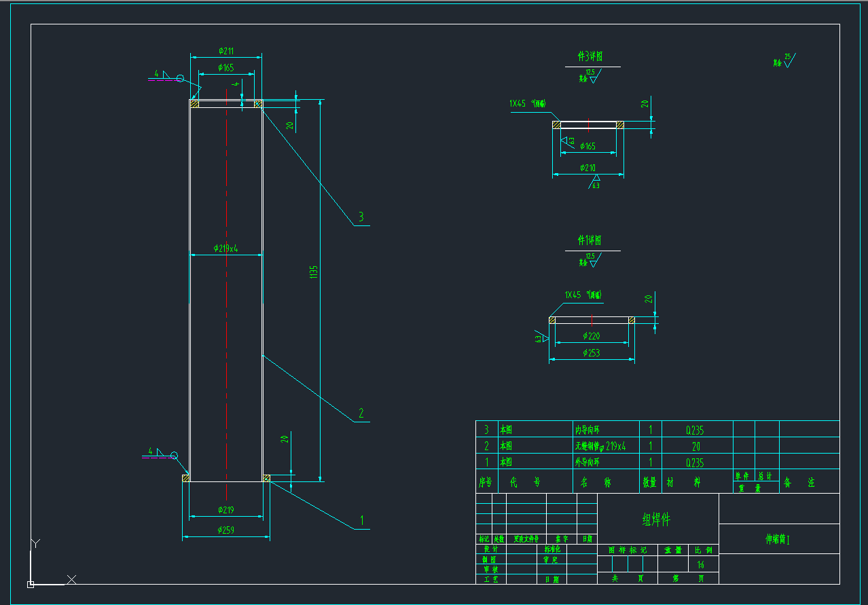This screenshot has height=605, width=868.
Task: Click the 组焊件 title text
Action: pyautogui.click(x=656, y=519)
